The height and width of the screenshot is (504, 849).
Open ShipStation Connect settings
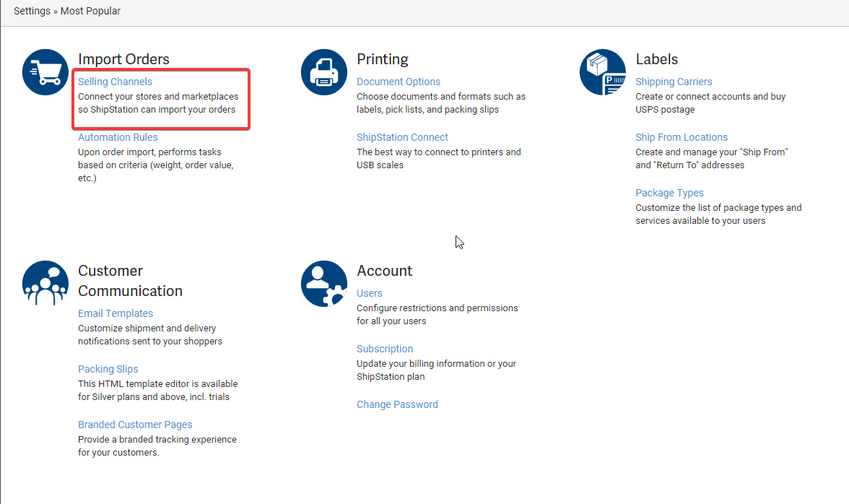coord(402,137)
